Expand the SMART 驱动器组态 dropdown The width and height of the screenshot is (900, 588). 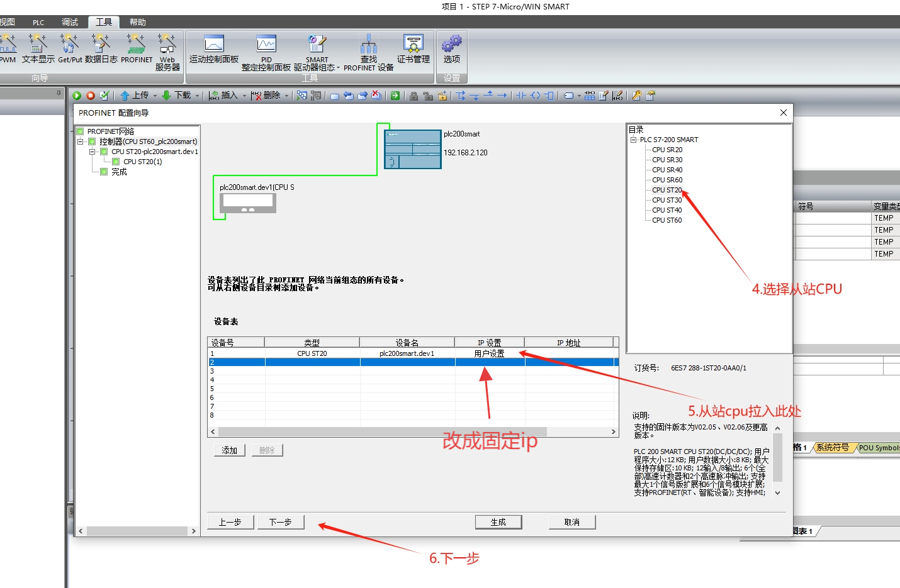point(338,68)
